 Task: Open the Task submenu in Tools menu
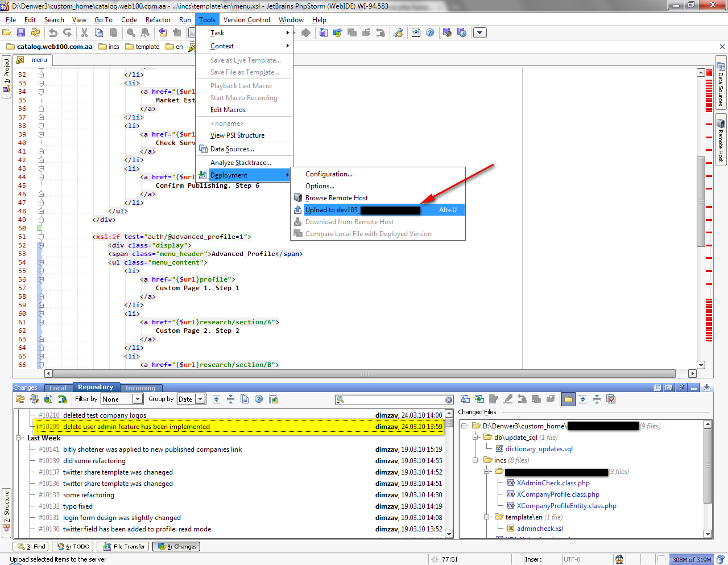click(x=245, y=33)
